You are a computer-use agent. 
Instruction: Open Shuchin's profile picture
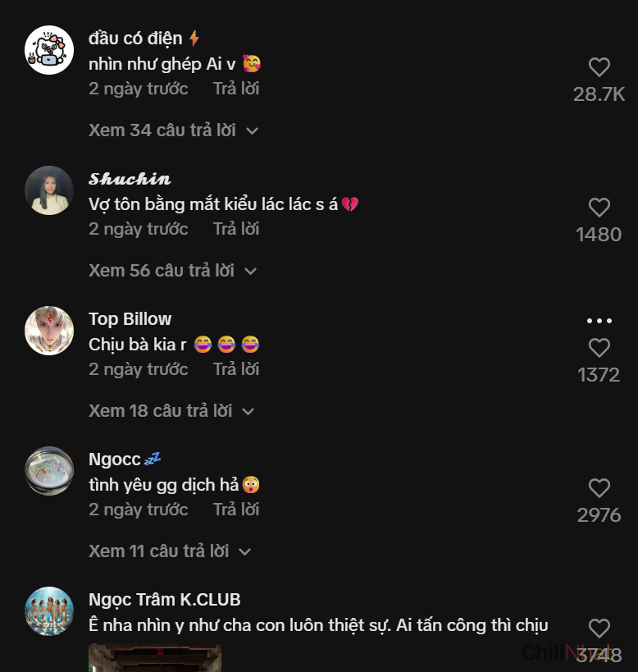click(x=49, y=190)
